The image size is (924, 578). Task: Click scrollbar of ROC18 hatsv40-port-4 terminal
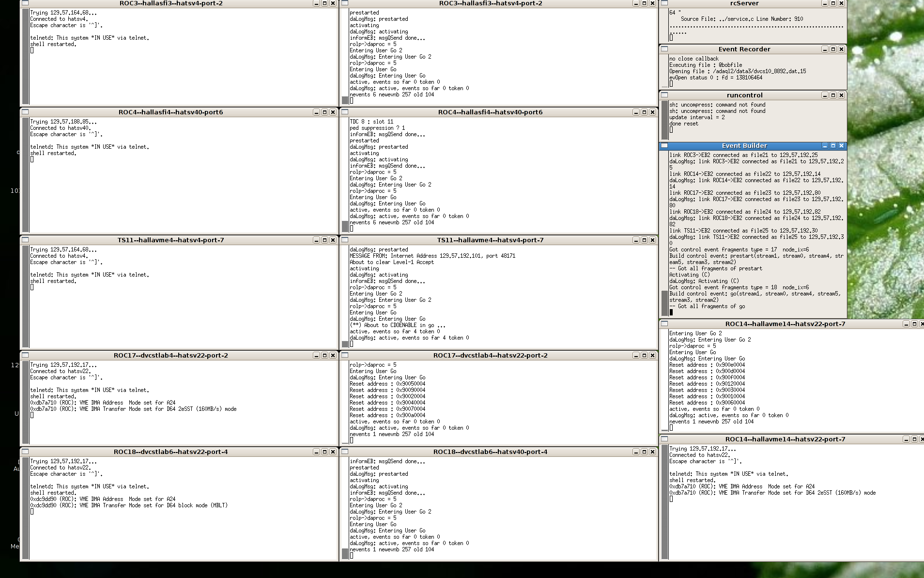(x=345, y=508)
